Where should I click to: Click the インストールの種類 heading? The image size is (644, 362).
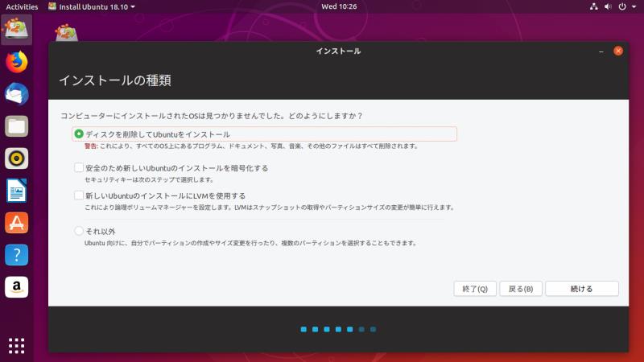pyautogui.click(x=115, y=80)
